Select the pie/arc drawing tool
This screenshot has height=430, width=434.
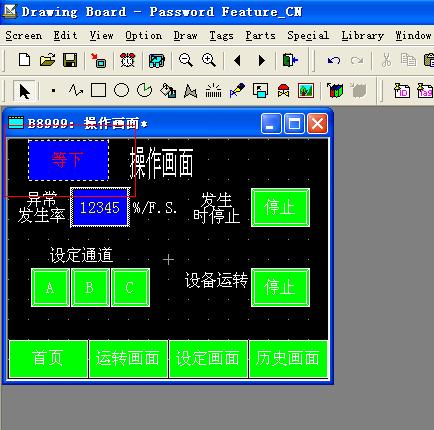point(144,90)
